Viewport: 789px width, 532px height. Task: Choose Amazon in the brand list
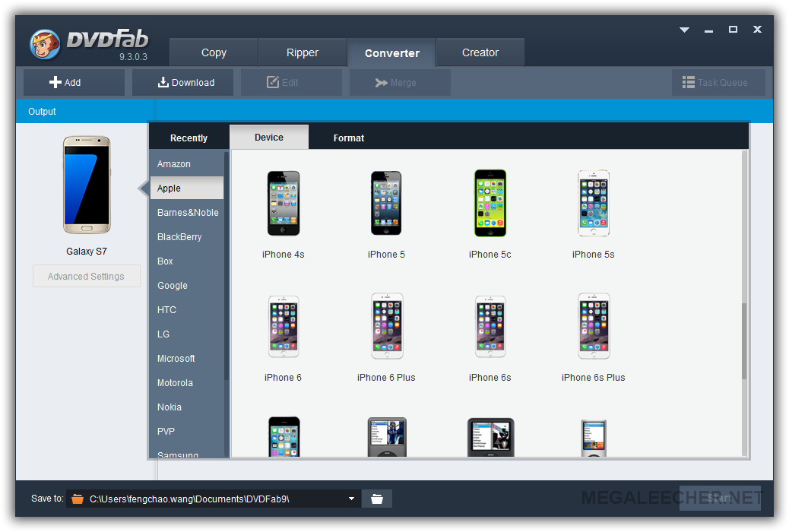[187, 164]
